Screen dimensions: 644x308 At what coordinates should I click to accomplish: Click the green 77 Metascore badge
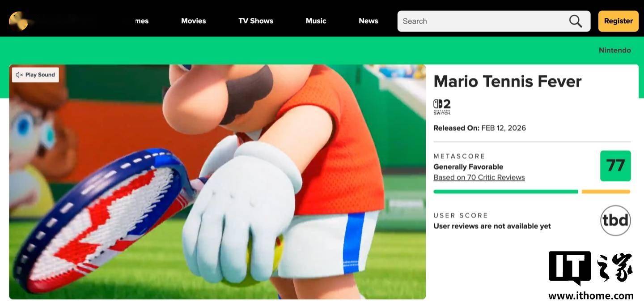615,166
